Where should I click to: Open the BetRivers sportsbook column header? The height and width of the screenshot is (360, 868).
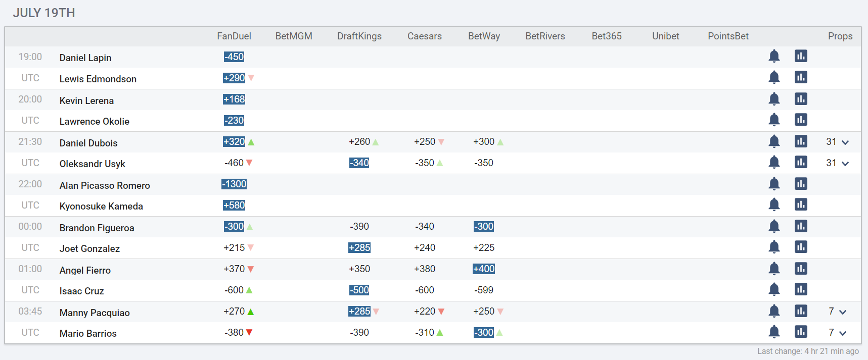click(x=545, y=36)
